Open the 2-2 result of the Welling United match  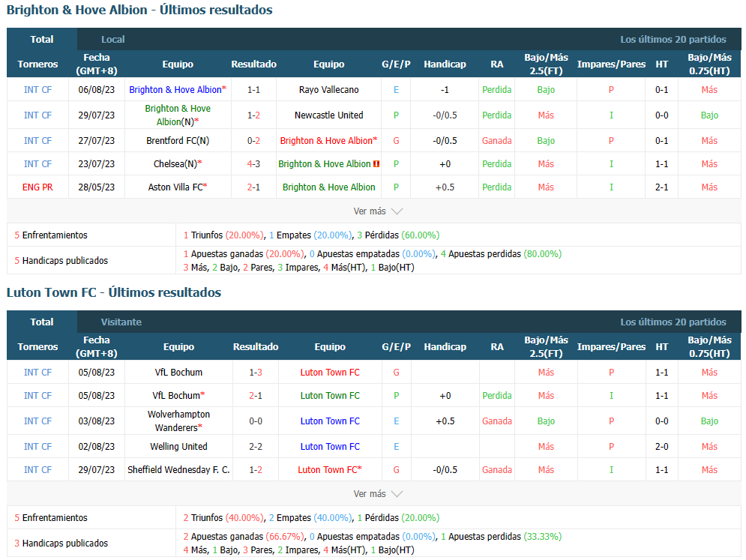(256, 447)
